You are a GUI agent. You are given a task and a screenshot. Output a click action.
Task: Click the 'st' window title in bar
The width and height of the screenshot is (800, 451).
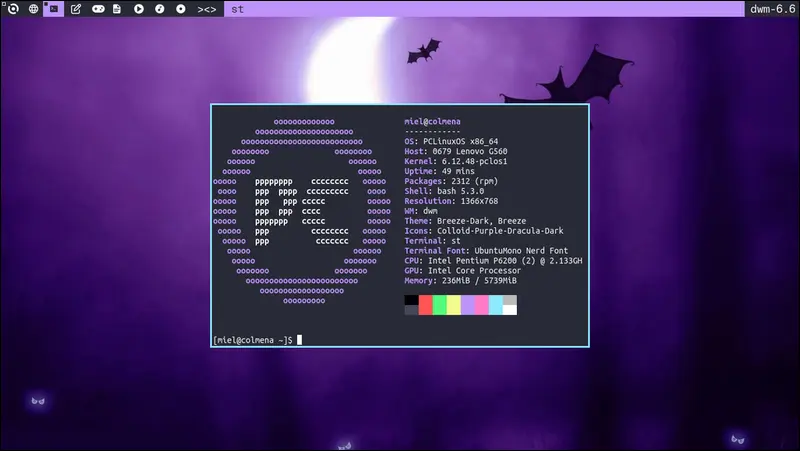237,9
